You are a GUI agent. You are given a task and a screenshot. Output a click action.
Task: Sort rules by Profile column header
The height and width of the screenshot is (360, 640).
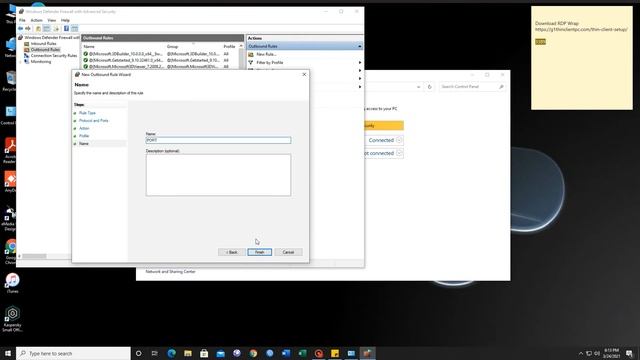pos(229,47)
